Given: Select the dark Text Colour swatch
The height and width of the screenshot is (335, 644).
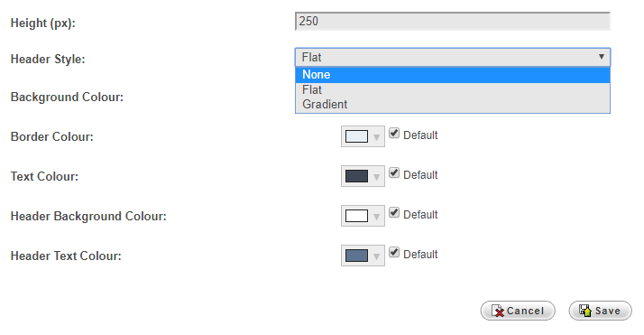Looking at the screenshot, I should [356, 176].
